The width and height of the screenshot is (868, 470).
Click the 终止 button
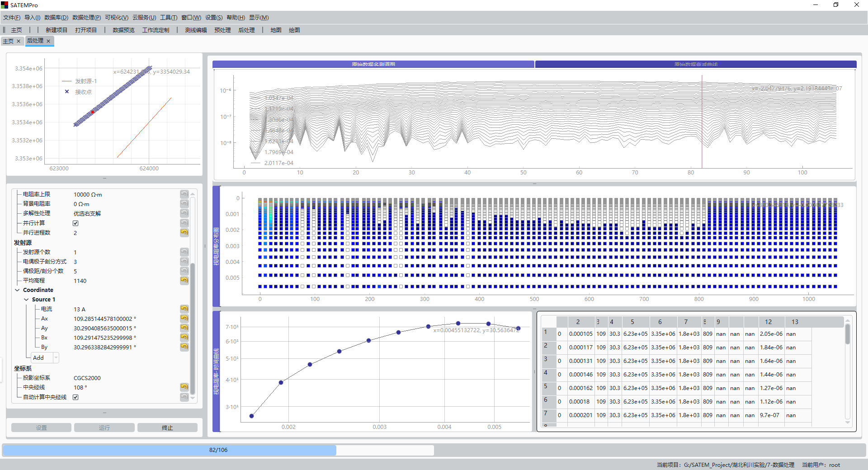tap(167, 428)
